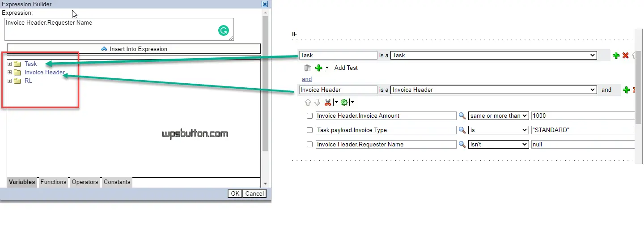Open search for Task.payload.Invoice Type
Viewport: 644px width, 227px height.
click(462, 130)
